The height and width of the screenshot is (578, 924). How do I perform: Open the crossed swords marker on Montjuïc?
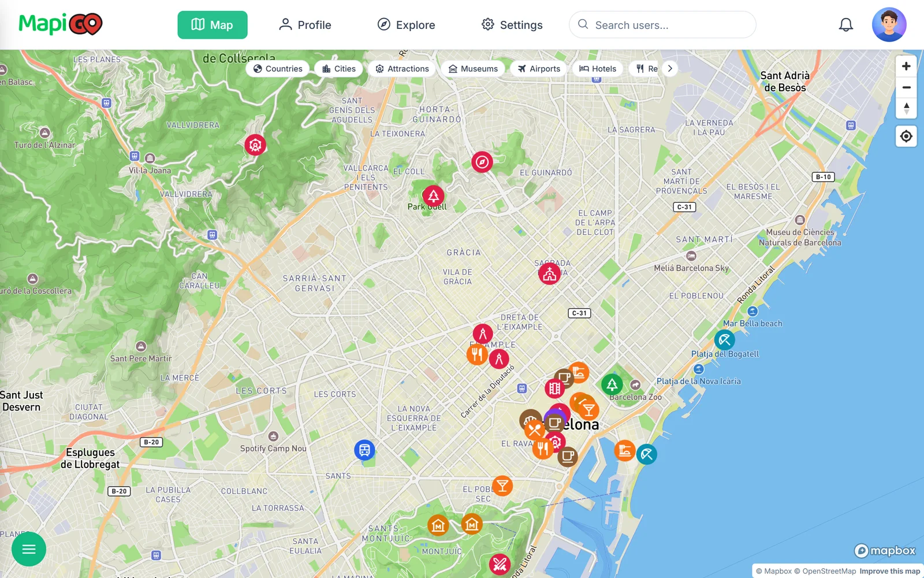(500, 564)
